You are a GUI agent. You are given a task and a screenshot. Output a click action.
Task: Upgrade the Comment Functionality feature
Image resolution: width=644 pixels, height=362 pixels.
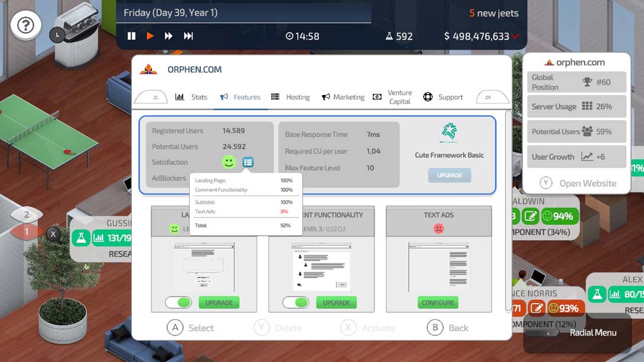pyautogui.click(x=336, y=302)
